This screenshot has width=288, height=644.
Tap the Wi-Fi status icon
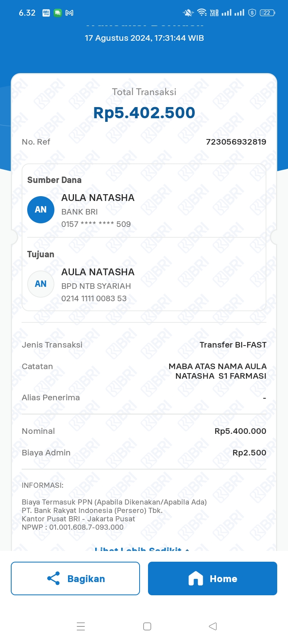tap(202, 13)
